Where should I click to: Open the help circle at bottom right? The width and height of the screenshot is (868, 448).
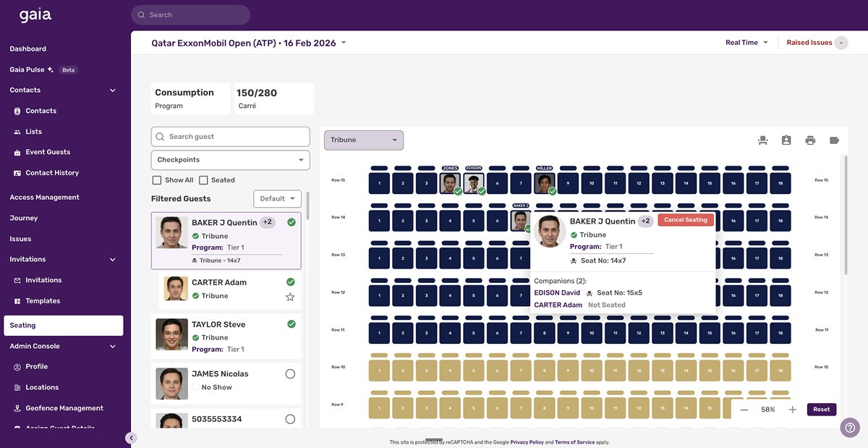[x=850, y=428]
